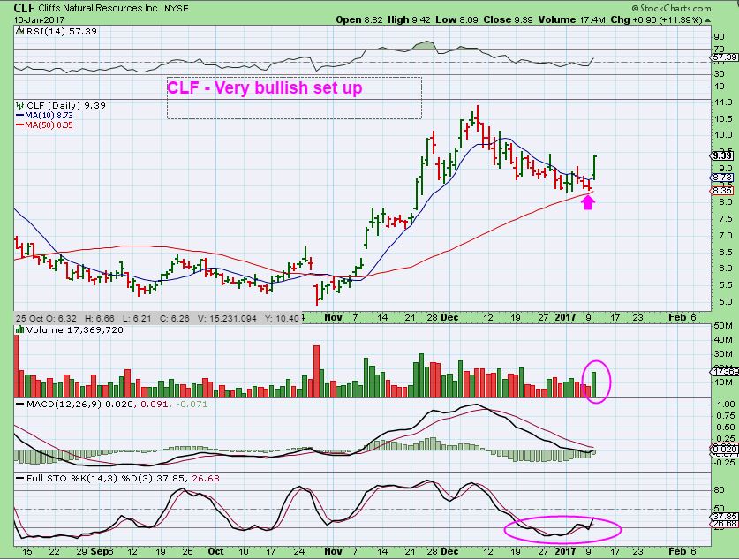
Task: Click the up triangle beside Chg value
Action: click(x=707, y=20)
